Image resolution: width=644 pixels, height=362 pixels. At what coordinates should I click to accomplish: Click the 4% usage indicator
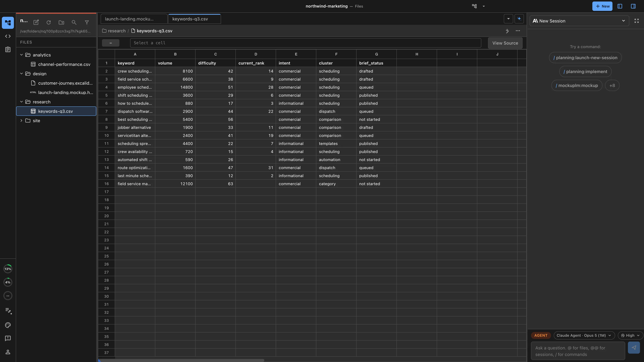(8, 282)
